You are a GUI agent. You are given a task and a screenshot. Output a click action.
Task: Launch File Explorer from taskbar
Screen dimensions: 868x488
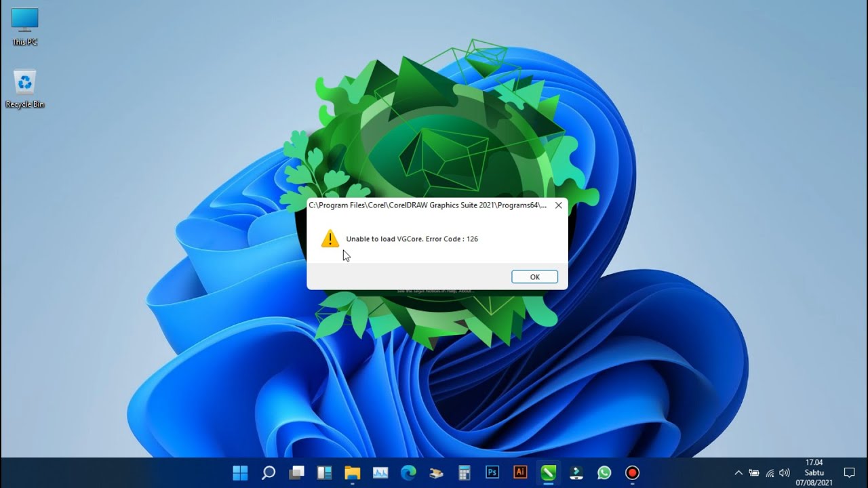tap(352, 472)
